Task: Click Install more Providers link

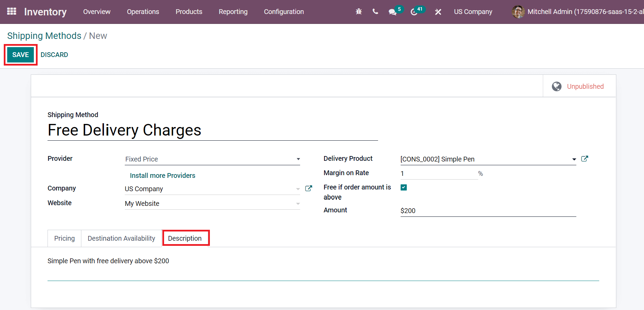Action: pyautogui.click(x=162, y=175)
